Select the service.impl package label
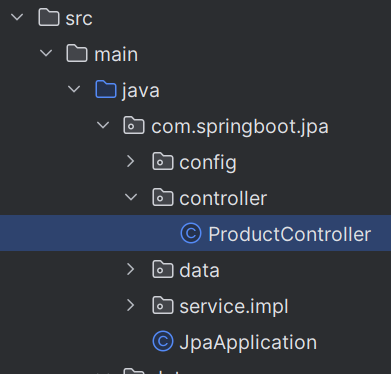This screenshot has height=374, width=391. (x=234, y=306)
